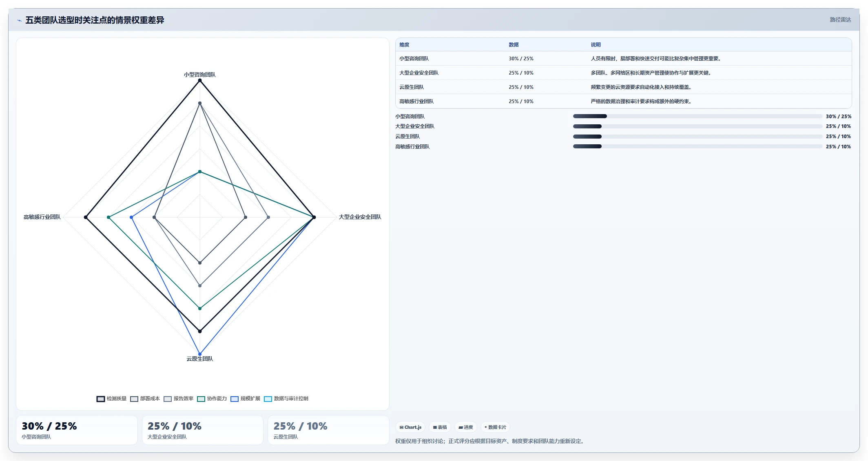This screenshot has width=868, height=461.
Task: Click the blue data point on the 高敏感行业团队 axis
Action: (131, 217)
